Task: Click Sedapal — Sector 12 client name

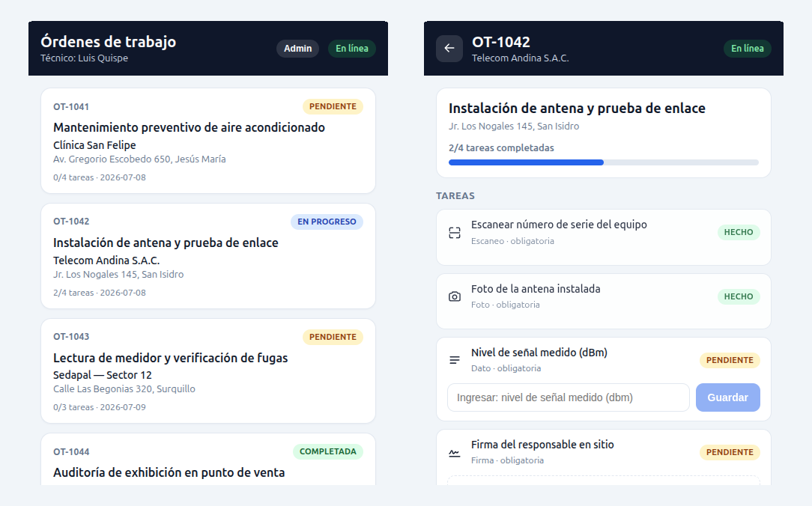Action: tap(103, 374)
